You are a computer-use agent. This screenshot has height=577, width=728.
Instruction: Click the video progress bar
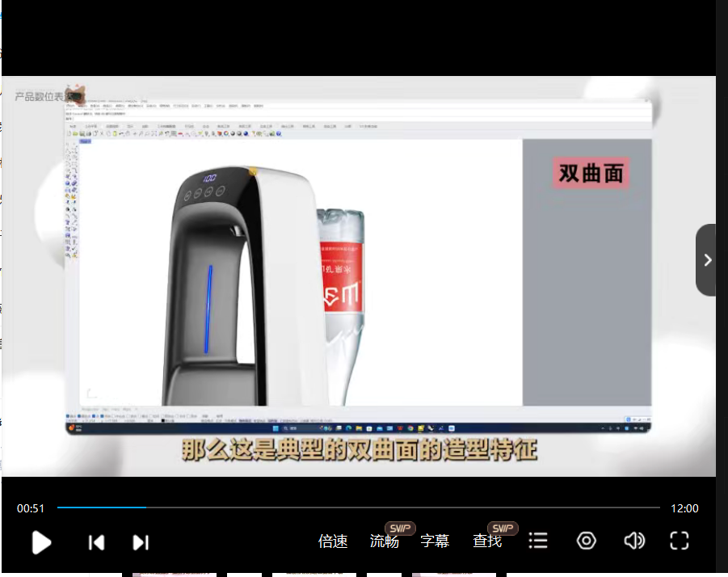(x=358, y=508)
